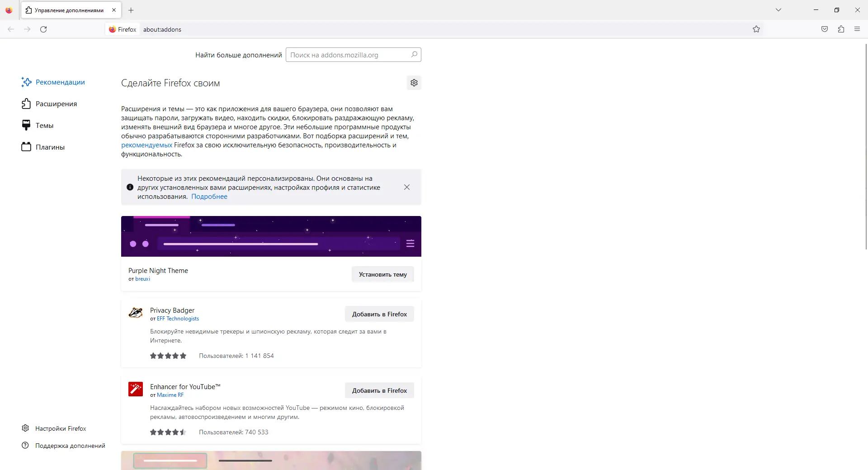Click the paintbrush icon beside Темы
The height and width of the screenshot is (470, 868).
[x=26, y=126]
